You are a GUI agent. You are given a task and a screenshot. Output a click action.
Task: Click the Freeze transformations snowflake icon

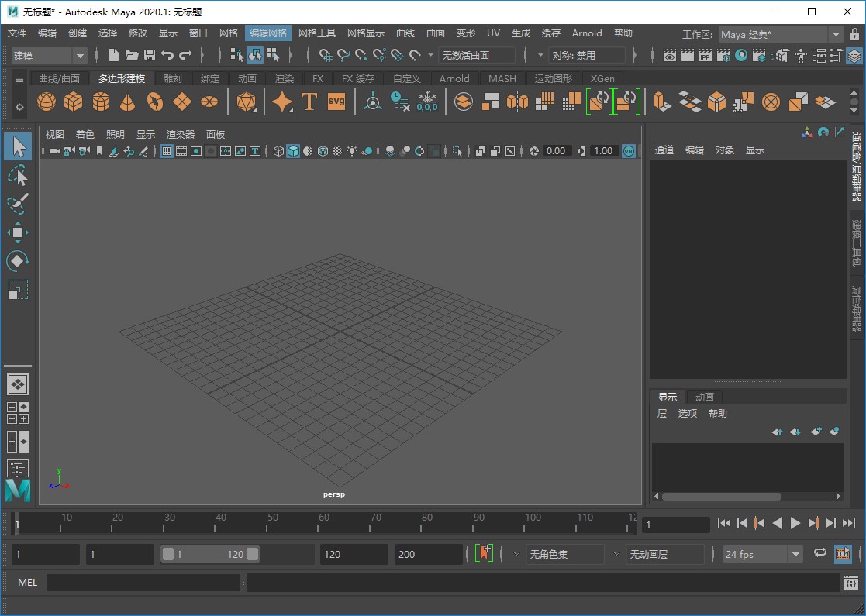pyautogui.click(x=427, y=102)
